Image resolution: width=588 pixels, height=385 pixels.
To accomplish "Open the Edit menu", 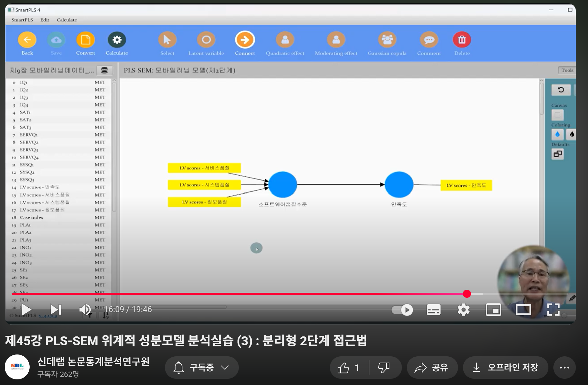I will pos(45,20).
